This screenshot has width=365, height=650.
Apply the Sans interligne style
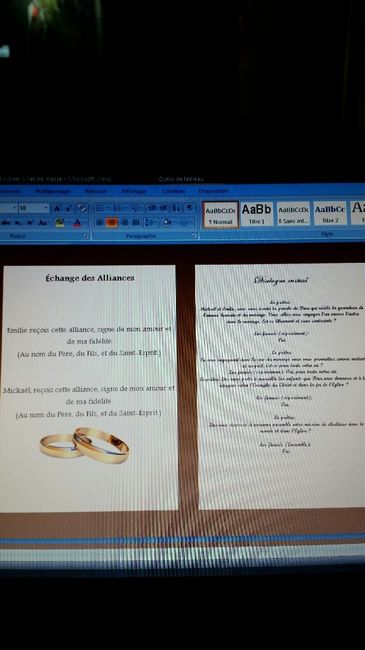293,214
